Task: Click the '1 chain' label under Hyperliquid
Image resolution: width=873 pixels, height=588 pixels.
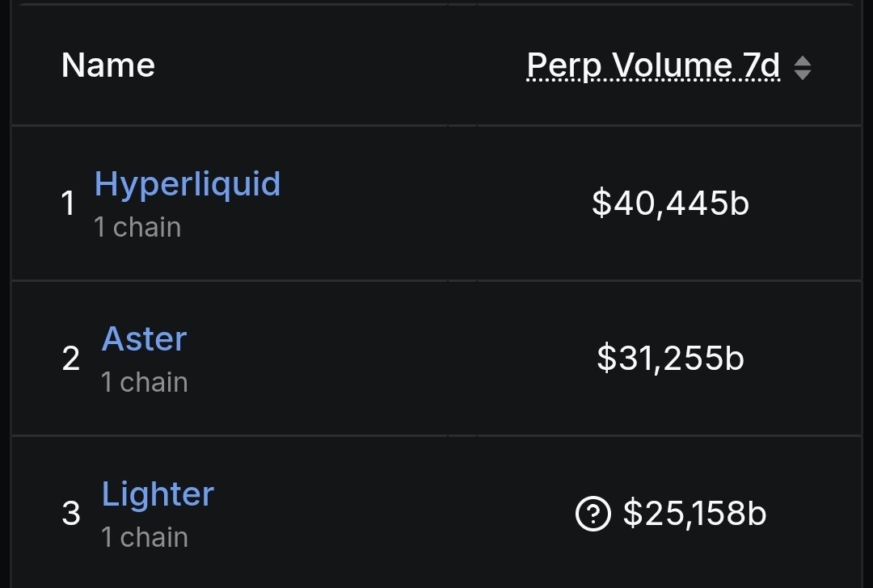Action: click(137, 228)
